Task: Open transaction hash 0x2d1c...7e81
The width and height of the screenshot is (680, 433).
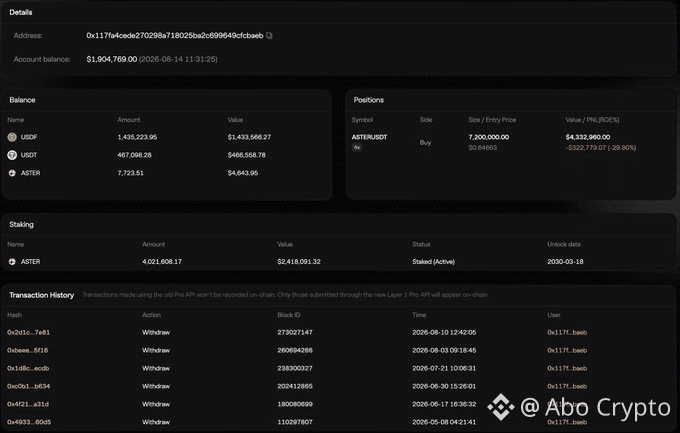Action: point(28,332)
